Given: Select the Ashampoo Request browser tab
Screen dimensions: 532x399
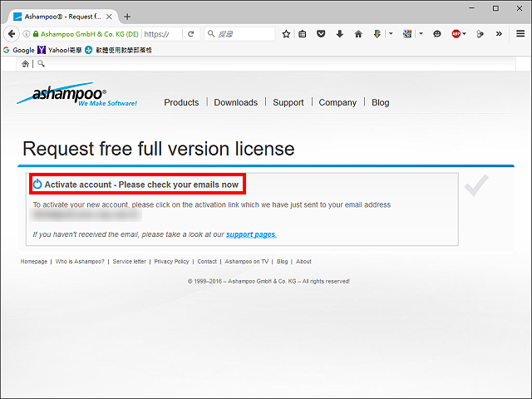Looking at the screenshot, I should tap(63, 17).
